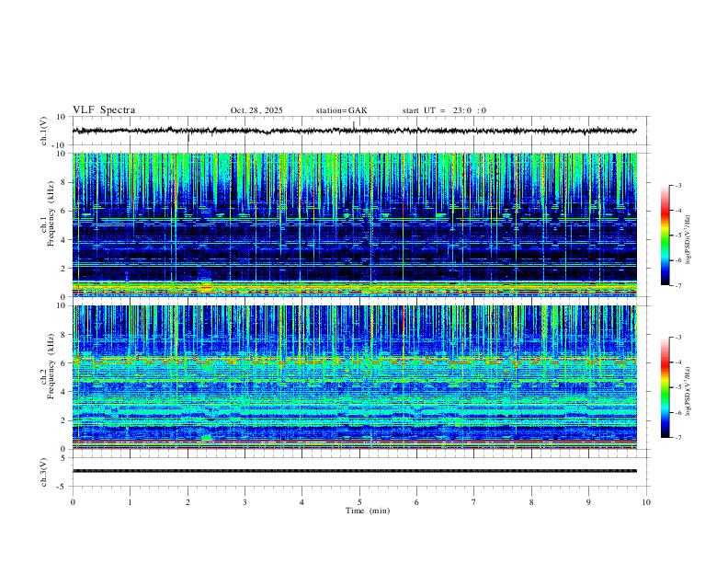Click the ch.2 PSD colorbar
Screen dimensions: 728x563
click(665, 387)
